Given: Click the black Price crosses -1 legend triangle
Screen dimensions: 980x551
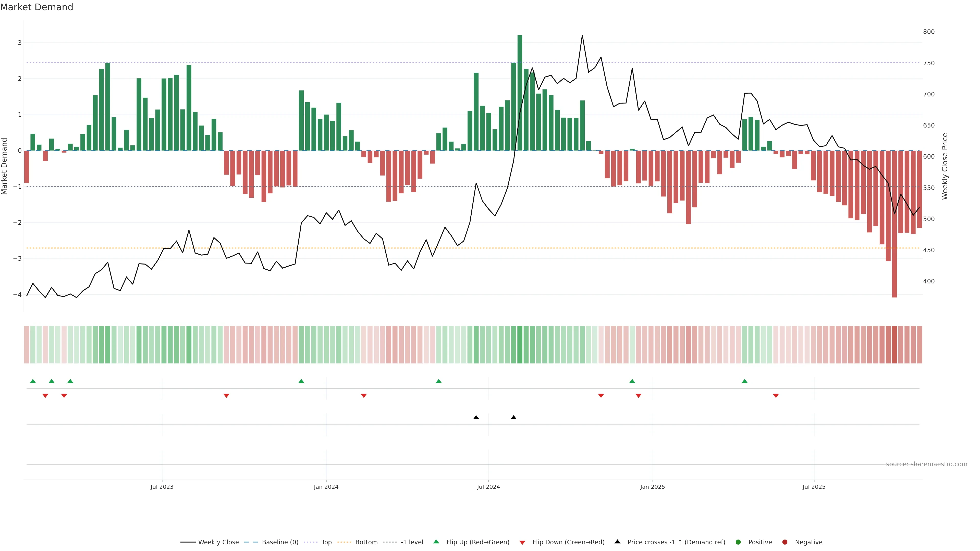Looking at the screenshot, I should point(617,542).
